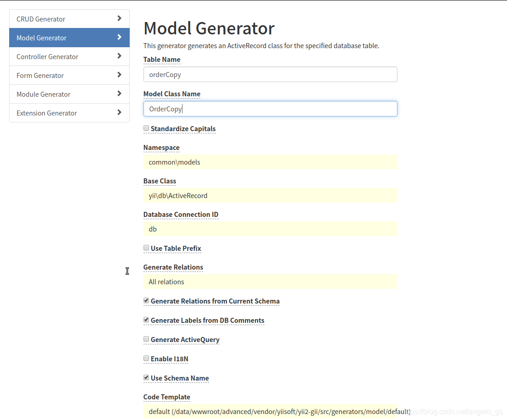The width and height of the screenshot is (507, 420).
Task: Focus the Table Name input field
Action: pos(270,74)
